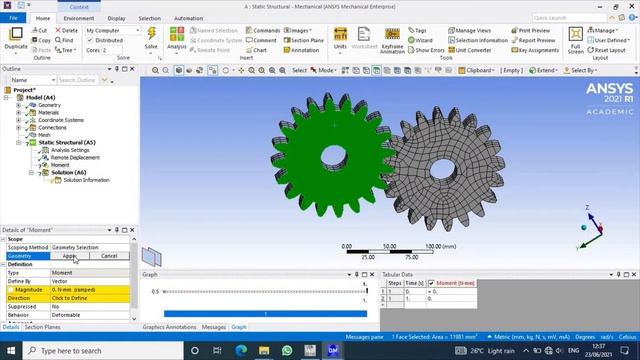The width and height of the screenshot is (640, 360).
Task: Select Analysis Settings in tree
Action: (70, 150)
